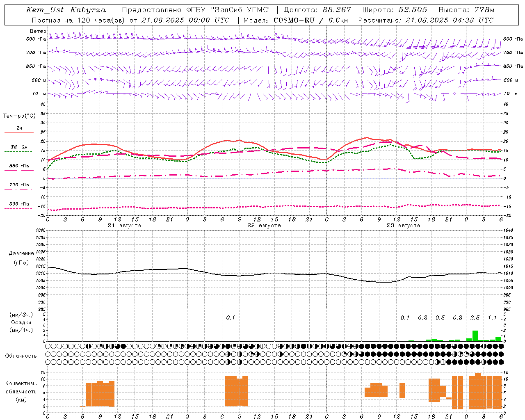The image size is (525, 420).
Task: Click the '(гПа)' pressure unit label
Action: click(x=21, y=263)
